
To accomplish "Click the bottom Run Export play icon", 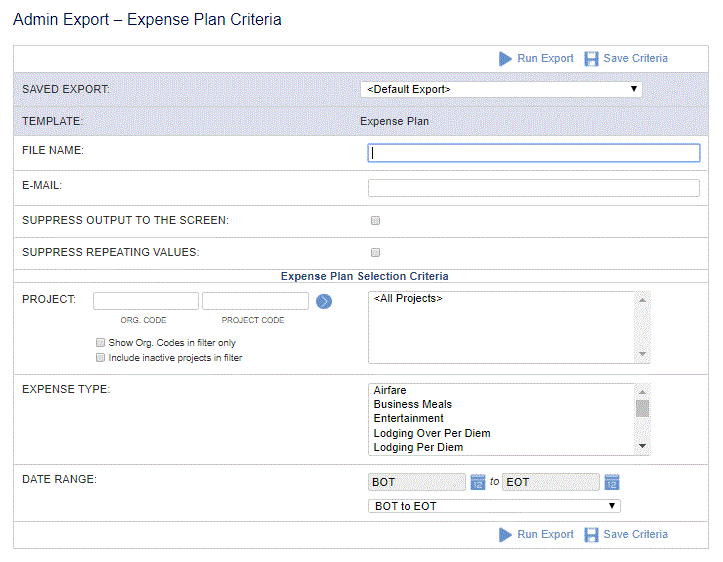I will coord(505,534).
